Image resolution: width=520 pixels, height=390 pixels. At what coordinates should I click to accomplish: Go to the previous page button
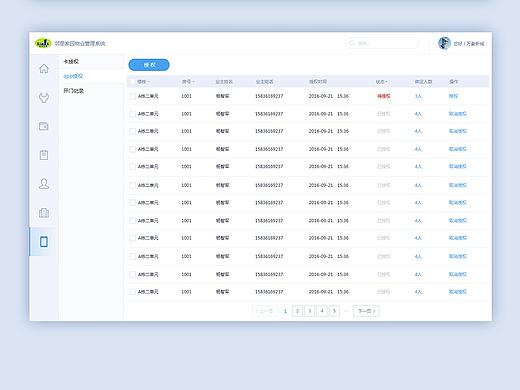(265, 311)
